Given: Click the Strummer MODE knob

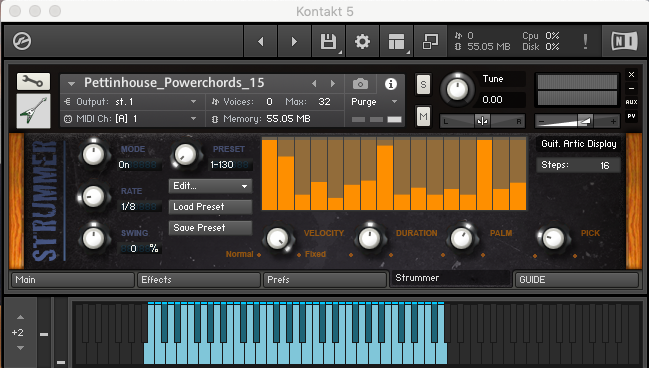Looking at the screenshot, I should pyautogui.click(x=94, y=155).
